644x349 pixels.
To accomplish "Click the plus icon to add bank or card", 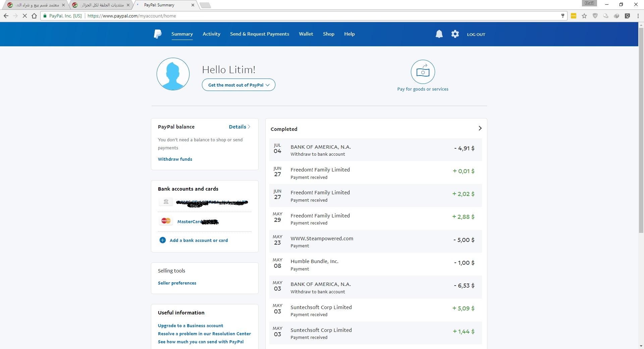I will click(162, 240).
